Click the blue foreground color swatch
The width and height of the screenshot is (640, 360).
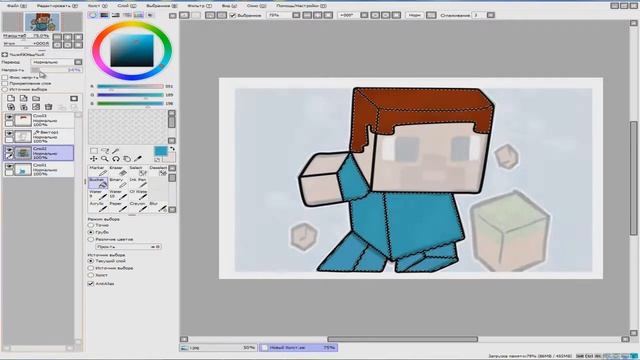pyautogui.click(x=160, y=151)
